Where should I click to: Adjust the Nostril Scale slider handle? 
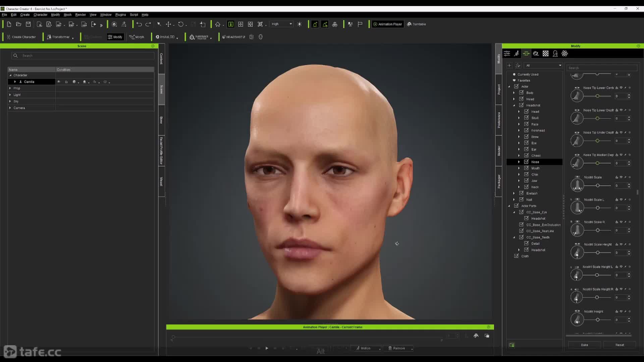[x=597, y=185]
